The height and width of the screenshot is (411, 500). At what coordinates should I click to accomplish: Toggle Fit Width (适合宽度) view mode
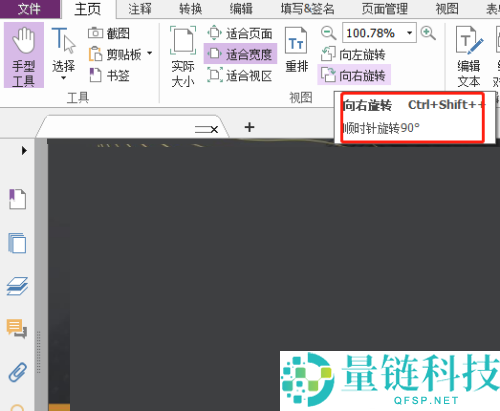coord(240,54)
